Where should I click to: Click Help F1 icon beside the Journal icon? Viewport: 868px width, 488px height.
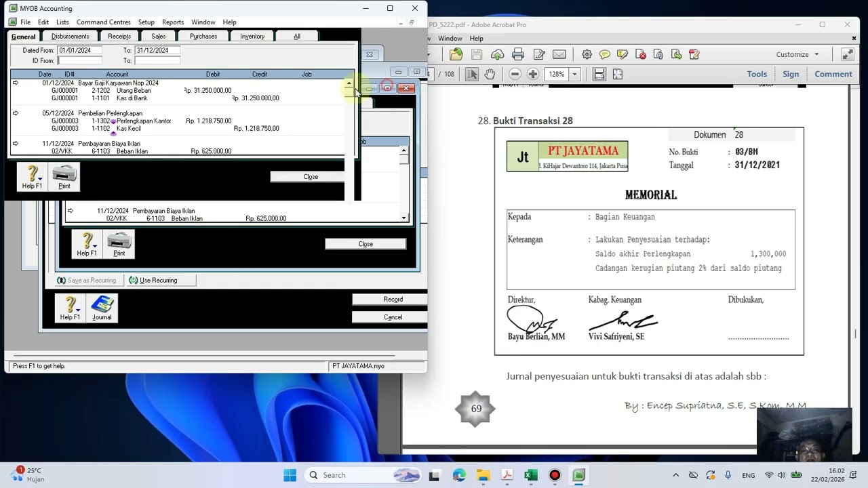(70, 308)
